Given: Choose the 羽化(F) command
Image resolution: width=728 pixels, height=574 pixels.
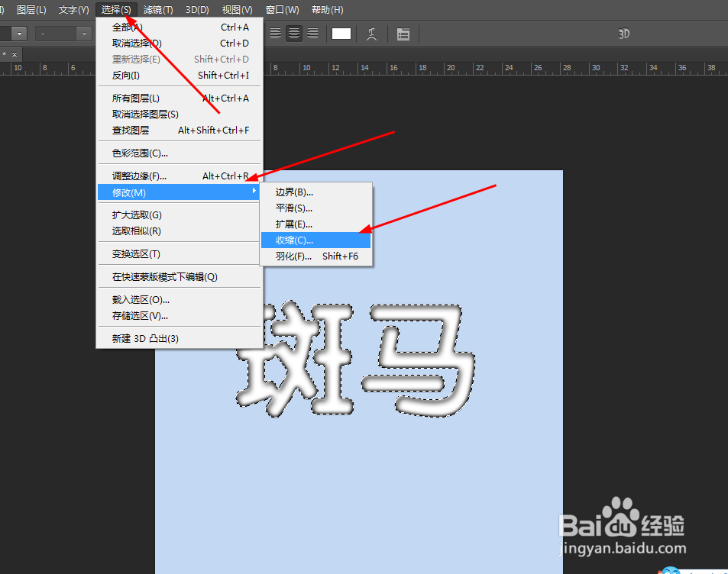Looking at the screenshot, I should click(x=293, y=256).
